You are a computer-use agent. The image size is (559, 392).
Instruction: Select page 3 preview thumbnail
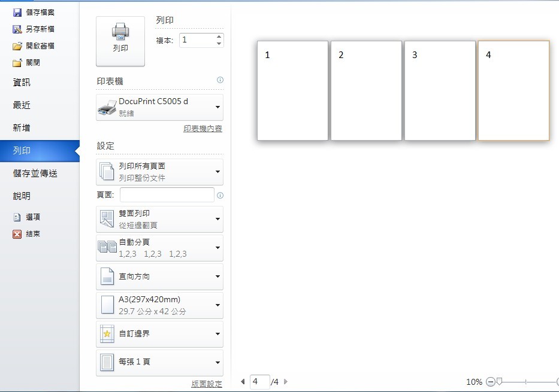pyautogui.click(x=440, y=90)
